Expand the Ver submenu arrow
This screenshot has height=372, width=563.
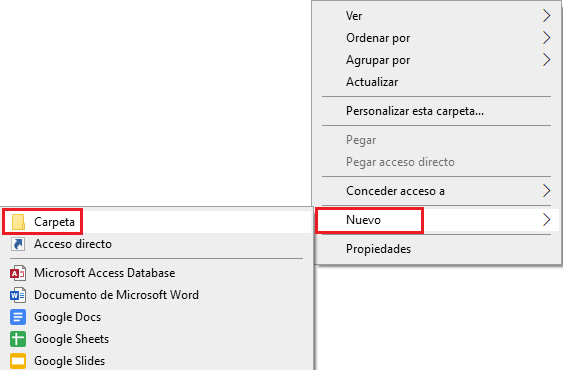coord(546,16)
